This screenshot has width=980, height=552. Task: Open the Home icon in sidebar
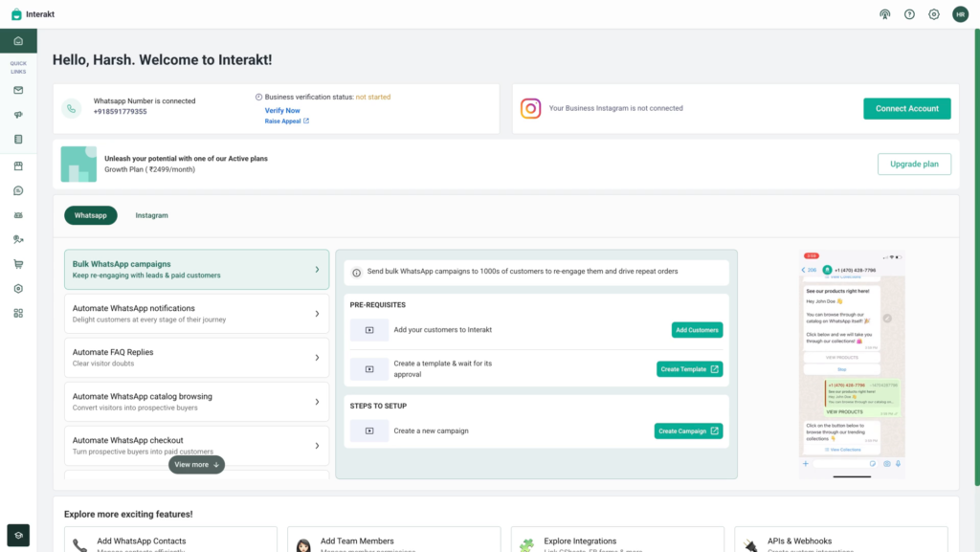18,41
